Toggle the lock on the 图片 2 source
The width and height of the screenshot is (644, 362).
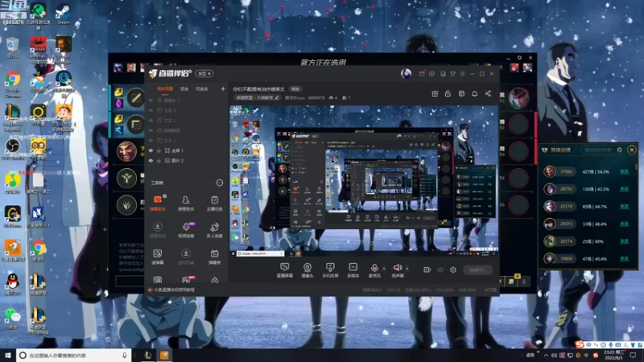159,160
